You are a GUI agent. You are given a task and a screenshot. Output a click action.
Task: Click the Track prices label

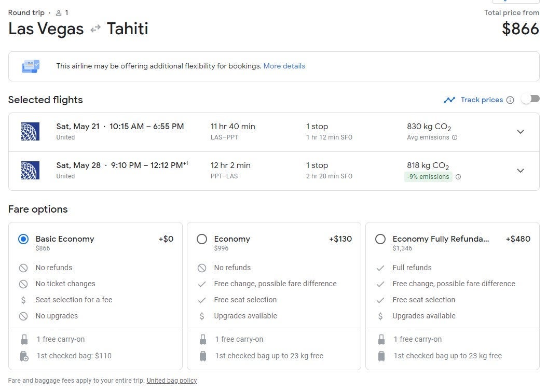point(482,100)
